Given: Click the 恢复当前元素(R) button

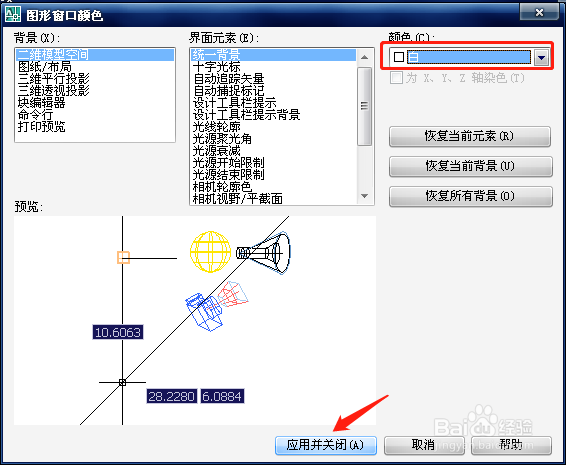Looking at the screenshot, I should pos(470,136).
